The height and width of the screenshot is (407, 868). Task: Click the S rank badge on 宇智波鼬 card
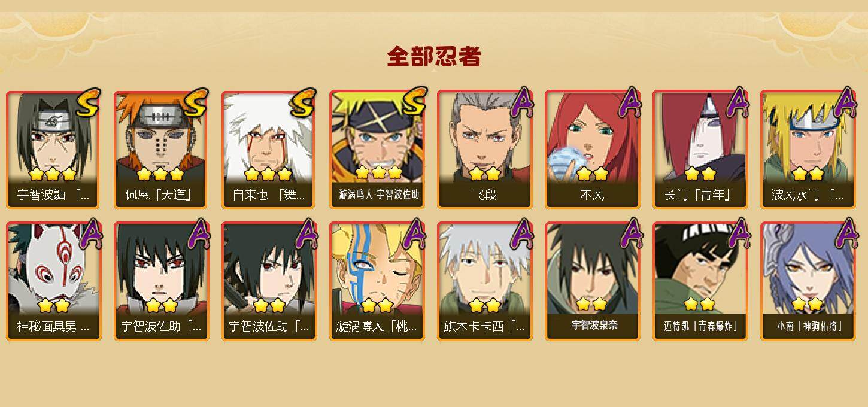coord(87,103)
